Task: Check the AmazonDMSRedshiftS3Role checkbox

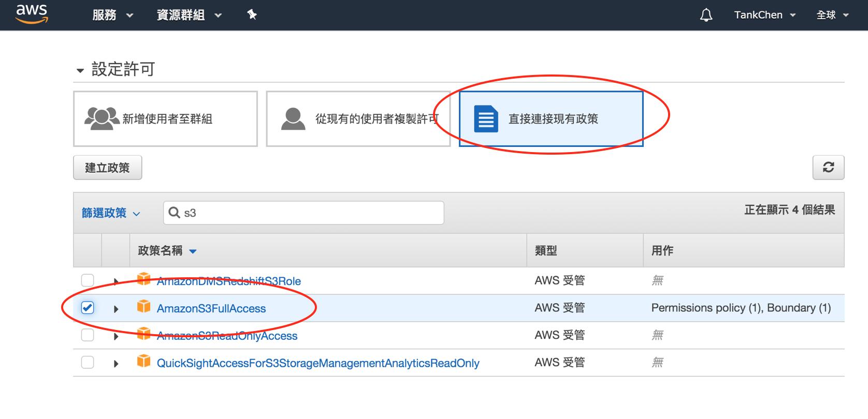Action: click(x=88, y=280)
